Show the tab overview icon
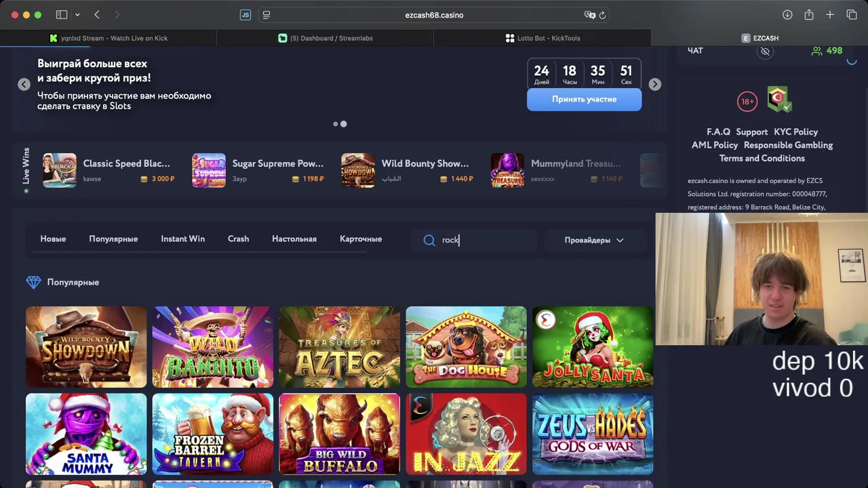The width and height of the screenshot is (868, 488). (852, 15)
